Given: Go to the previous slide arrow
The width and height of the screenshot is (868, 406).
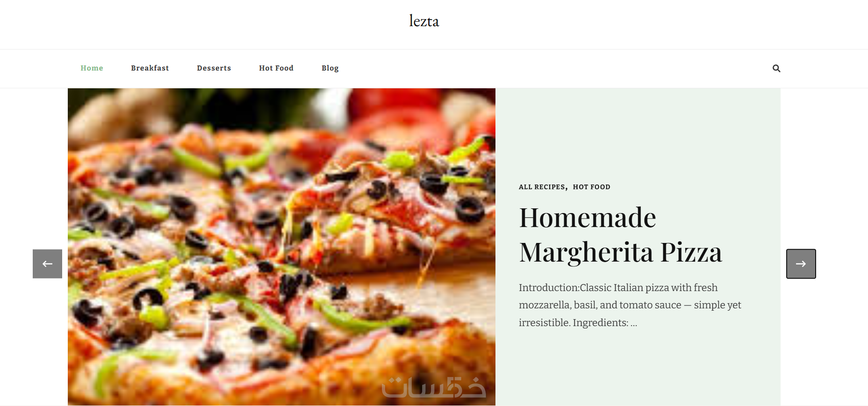Looking at the screenshot, I should (47, 264).
